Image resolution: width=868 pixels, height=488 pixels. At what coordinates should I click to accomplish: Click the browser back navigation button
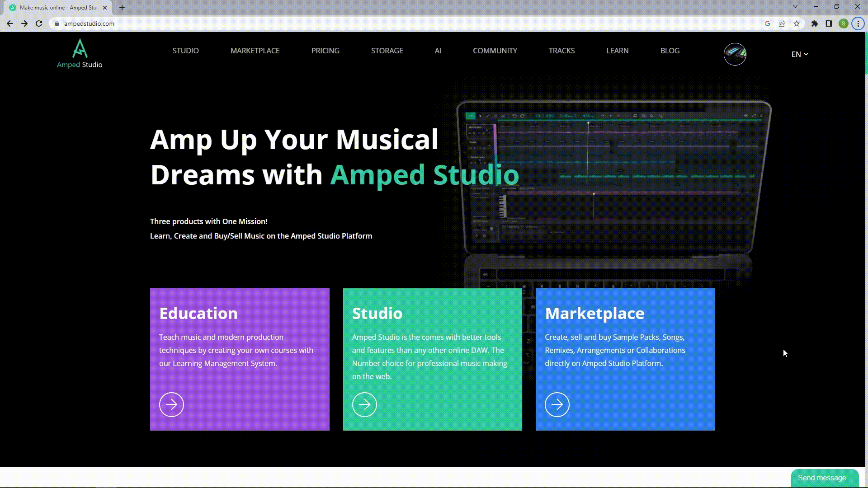pyautogui.click(x=10, y=23)
